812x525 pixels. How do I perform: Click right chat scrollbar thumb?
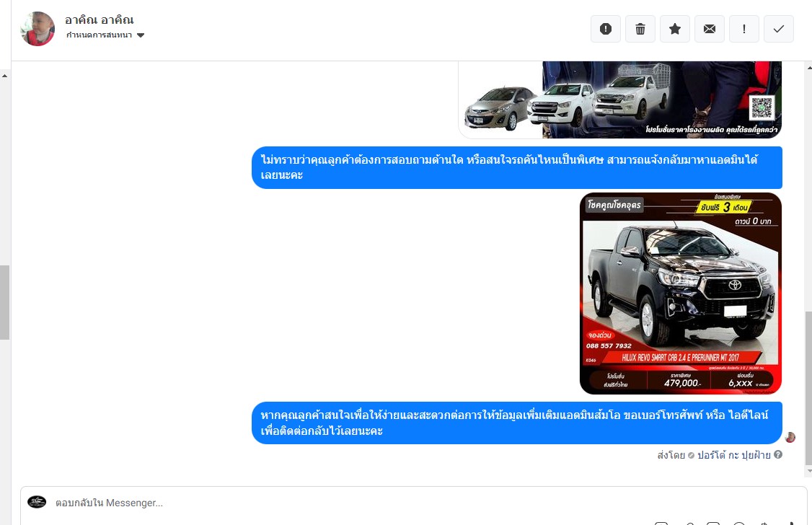pos(809,388)
